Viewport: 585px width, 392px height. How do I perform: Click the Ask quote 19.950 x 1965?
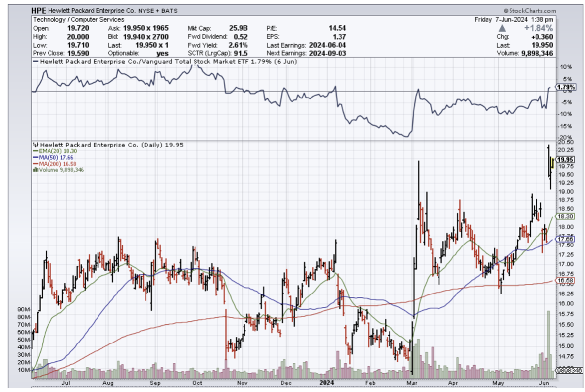(146, 28)
